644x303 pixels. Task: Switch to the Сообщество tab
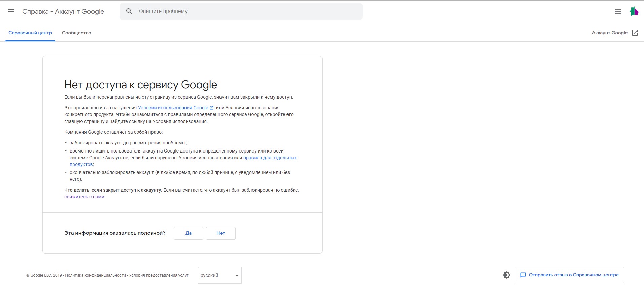76,33
